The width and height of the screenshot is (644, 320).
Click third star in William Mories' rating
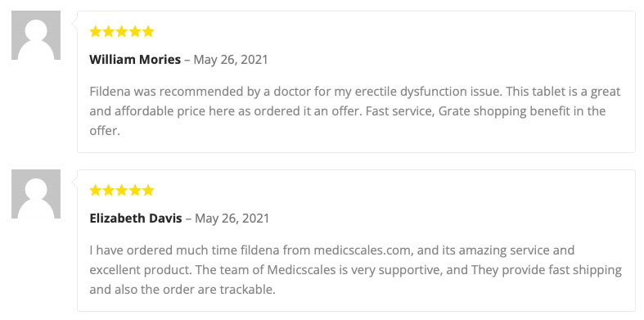pos(122,31)
